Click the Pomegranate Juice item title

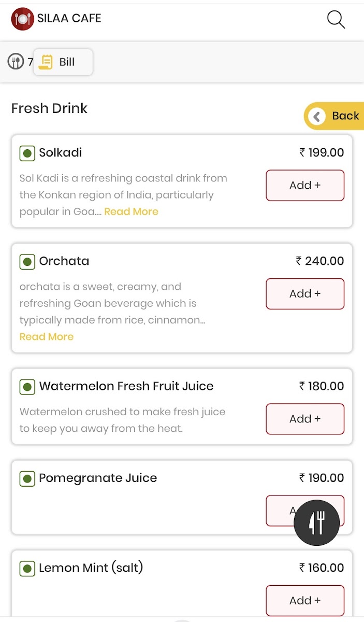tap(98, 478)
